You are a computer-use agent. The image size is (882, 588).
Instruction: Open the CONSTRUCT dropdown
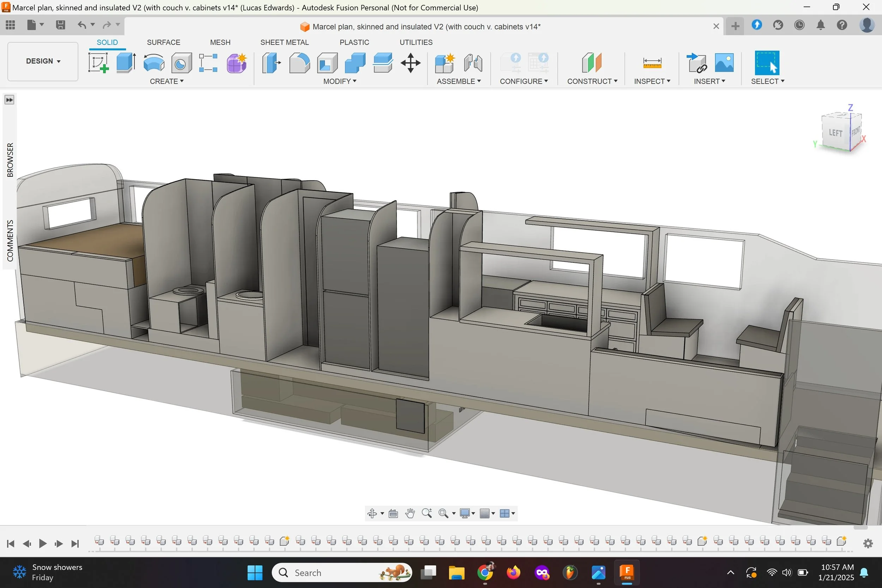point(592,81)
